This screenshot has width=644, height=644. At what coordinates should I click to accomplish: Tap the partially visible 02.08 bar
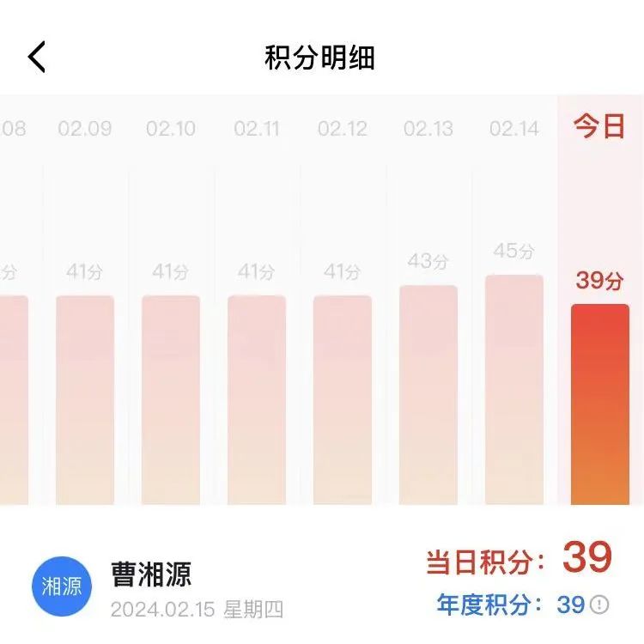(x=14, y=400)
